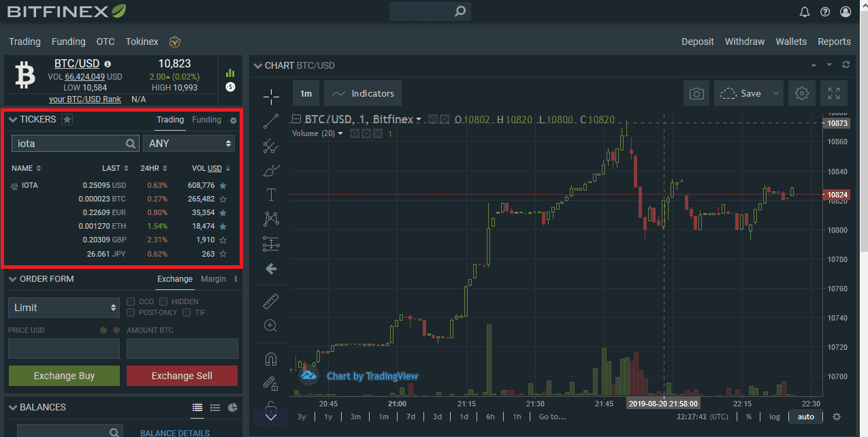Screen dimensions: 868x437
Task: Collapse the TICKERS panel
Action: coord(12,120)
